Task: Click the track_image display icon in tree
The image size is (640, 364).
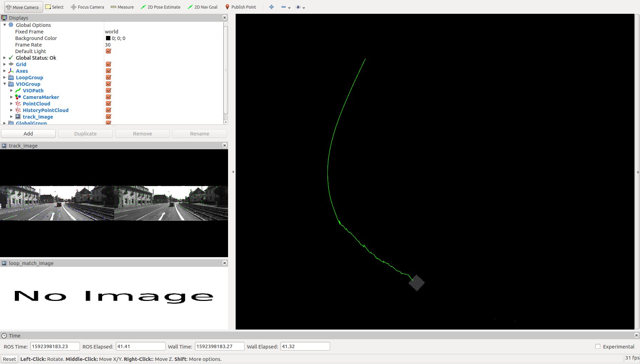Action: 18,117
